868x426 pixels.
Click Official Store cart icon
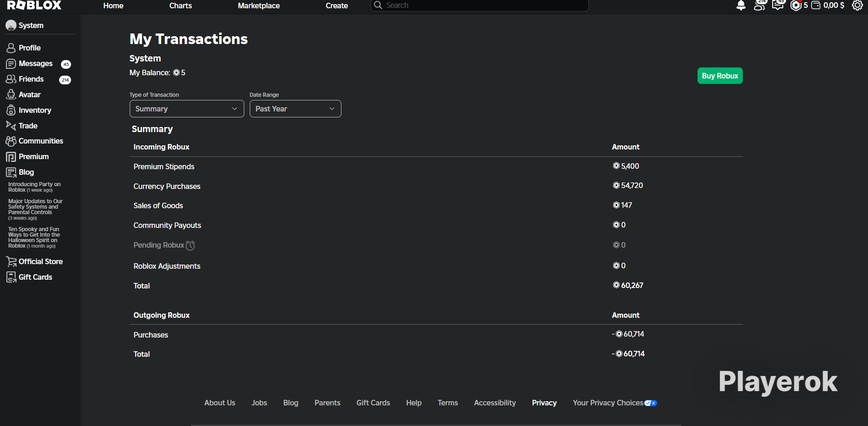coord(11,261)
